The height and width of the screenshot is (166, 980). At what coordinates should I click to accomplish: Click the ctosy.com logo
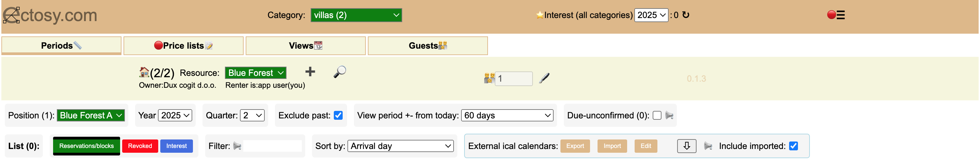coord(50,15)
